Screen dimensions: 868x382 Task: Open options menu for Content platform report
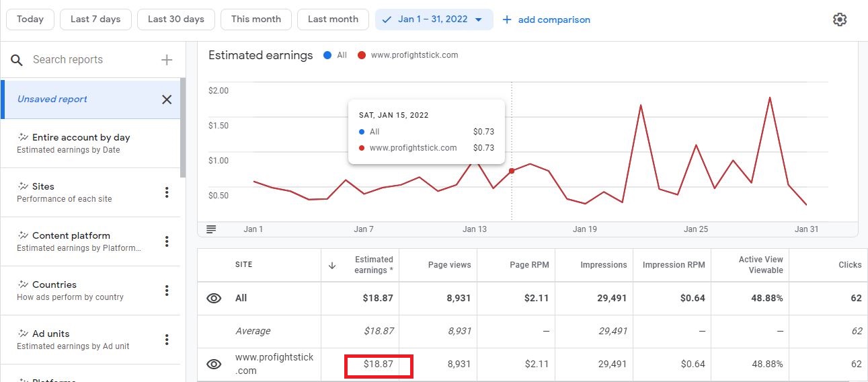[167, 241]
